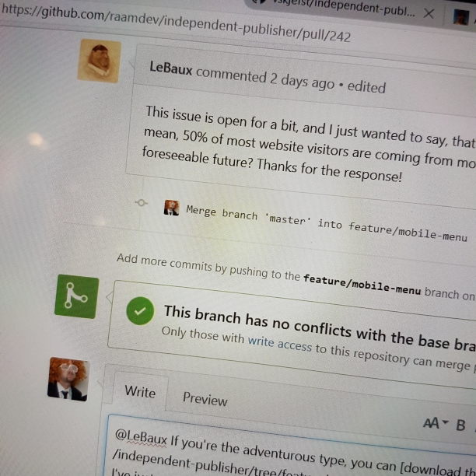Viewport: 476px width, 476px height.
Task: Click the green checkmark status icon
Action: (x=140, y=310)
